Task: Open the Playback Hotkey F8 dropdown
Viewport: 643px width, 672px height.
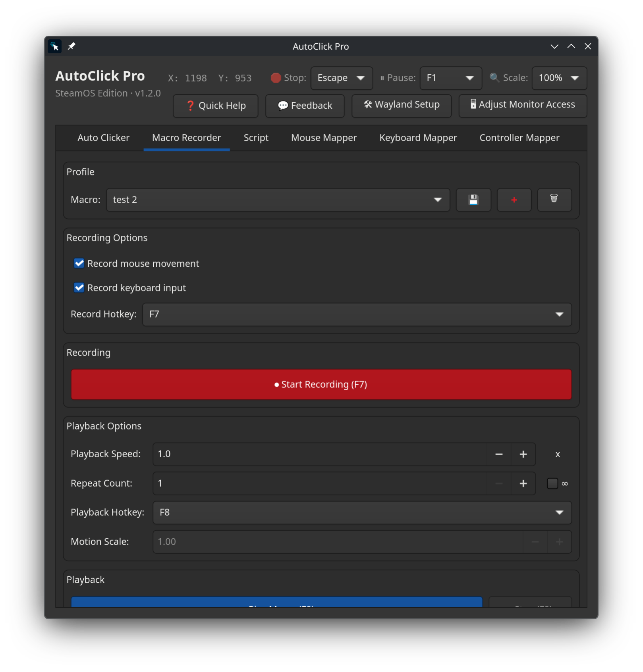Action: pos(362,512)
